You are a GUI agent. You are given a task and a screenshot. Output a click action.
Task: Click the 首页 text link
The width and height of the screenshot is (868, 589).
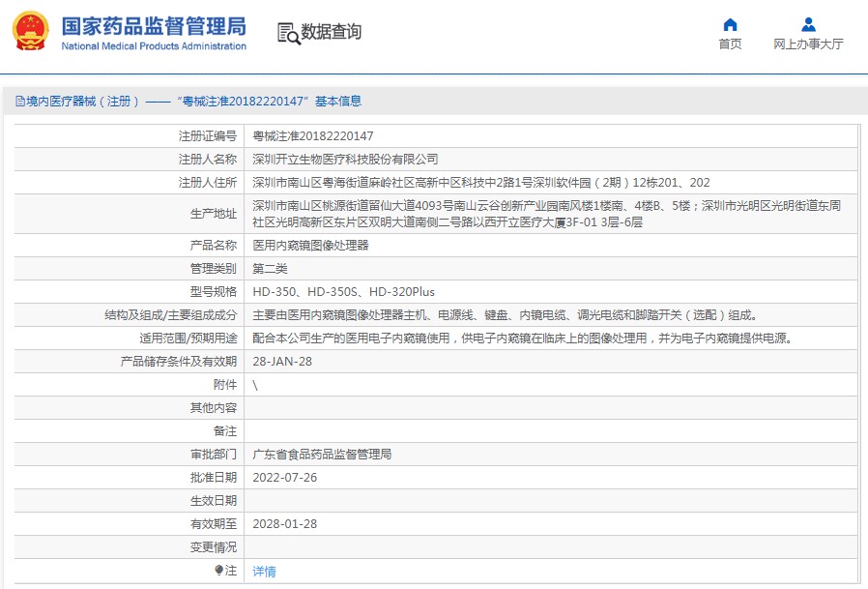730,44
